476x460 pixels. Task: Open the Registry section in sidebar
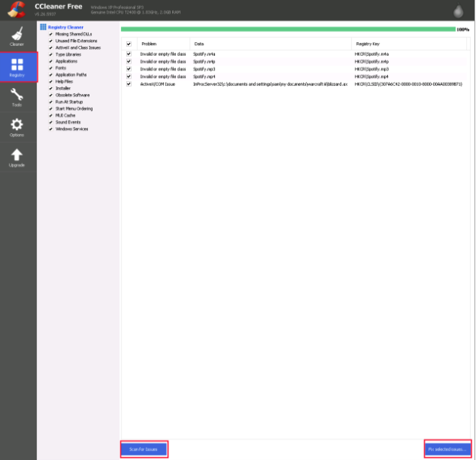(18, 67)
